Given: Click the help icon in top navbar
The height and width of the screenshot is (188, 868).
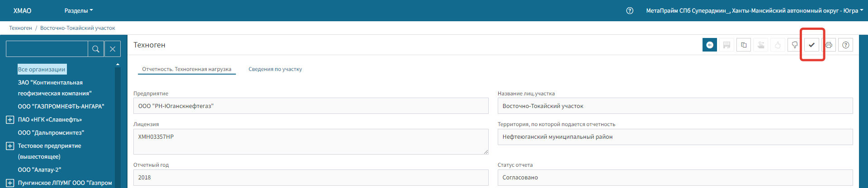Looking at the screenshot, I should pyautogui.click(x=630, y=11).
